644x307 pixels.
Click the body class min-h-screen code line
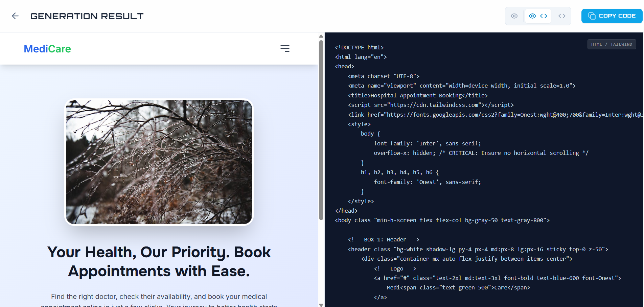442,220
